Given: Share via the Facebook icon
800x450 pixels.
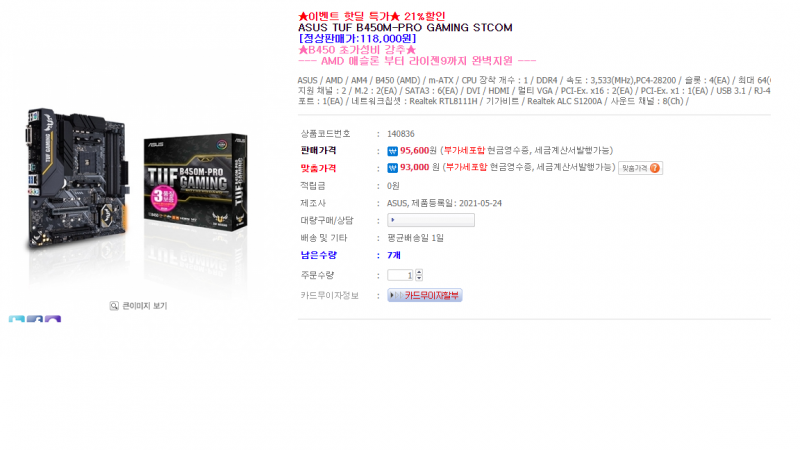Looking at the screenshot, I should coord(35,319).
